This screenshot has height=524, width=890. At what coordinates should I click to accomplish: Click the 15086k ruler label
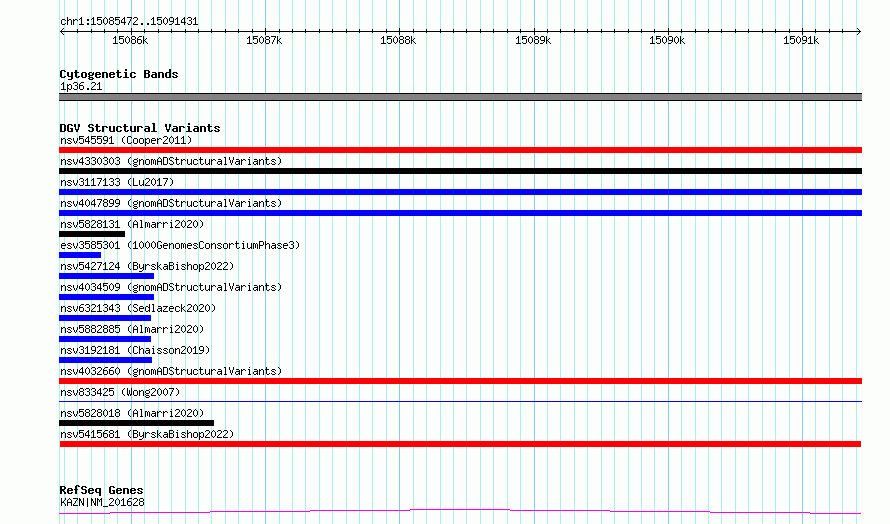130,40
